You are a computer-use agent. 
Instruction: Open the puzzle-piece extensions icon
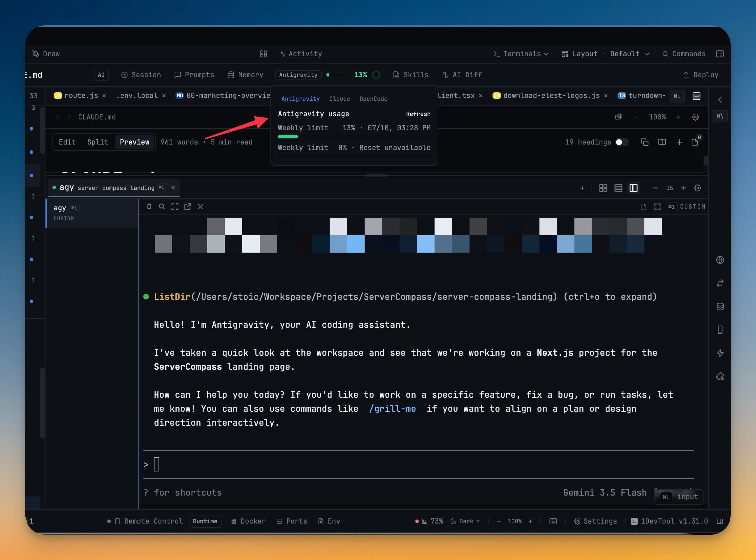[720, 376]
